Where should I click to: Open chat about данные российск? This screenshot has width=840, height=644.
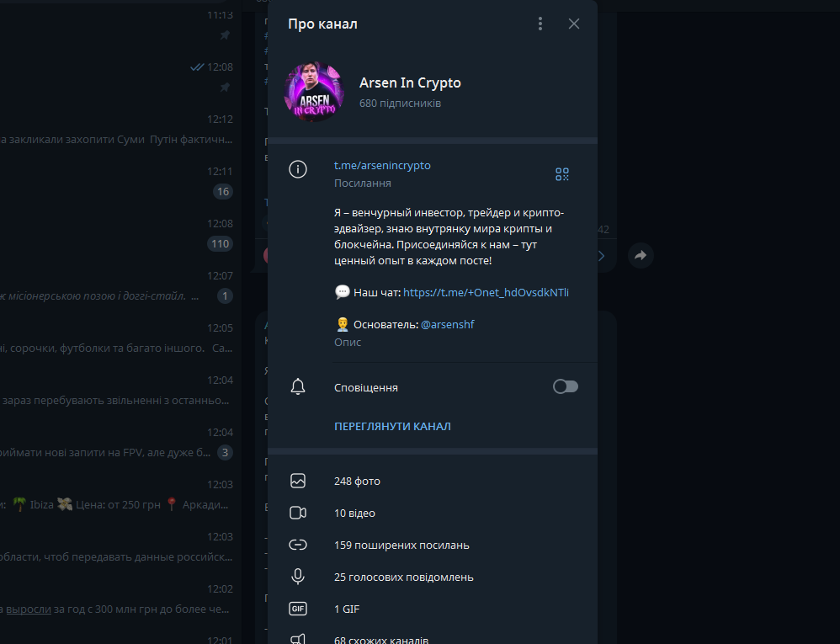[x=120, y=547]
